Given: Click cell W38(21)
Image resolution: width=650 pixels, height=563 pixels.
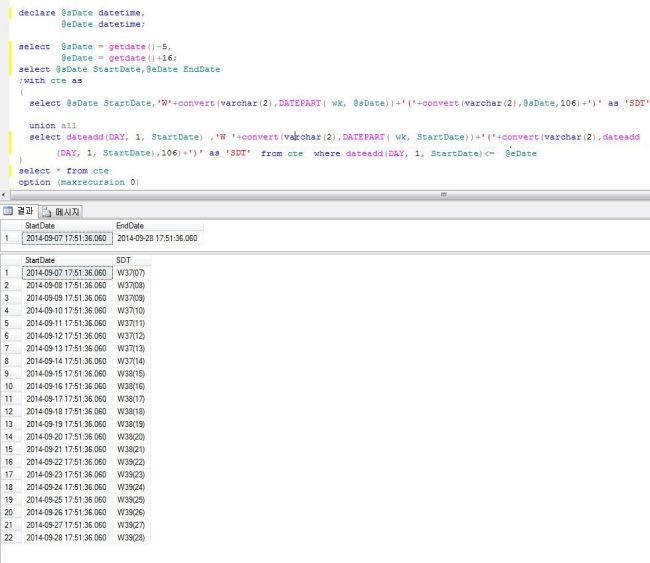Looking at the screenshot, I should [x=132, y=449].
